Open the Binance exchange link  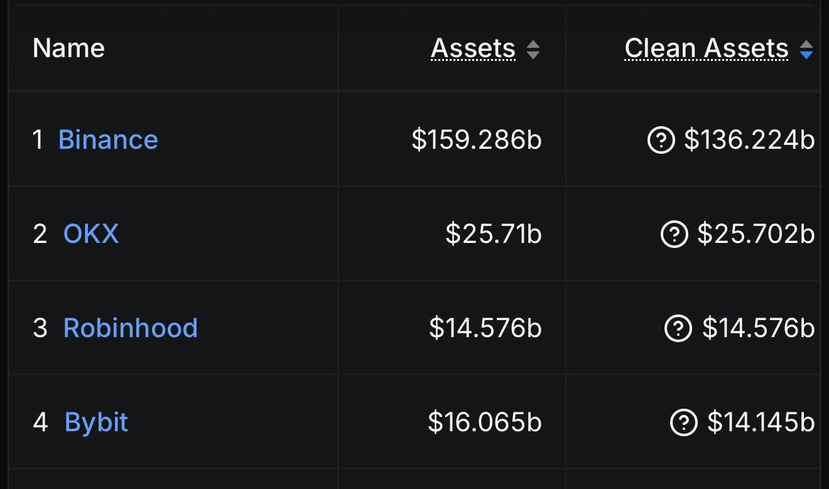pos(108,140)
